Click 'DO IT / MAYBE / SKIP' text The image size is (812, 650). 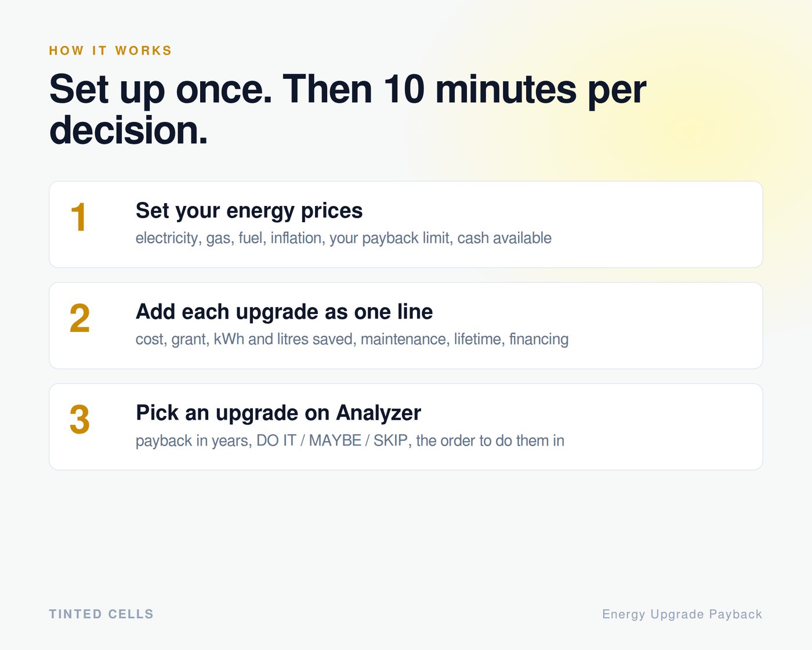point(334,440)
